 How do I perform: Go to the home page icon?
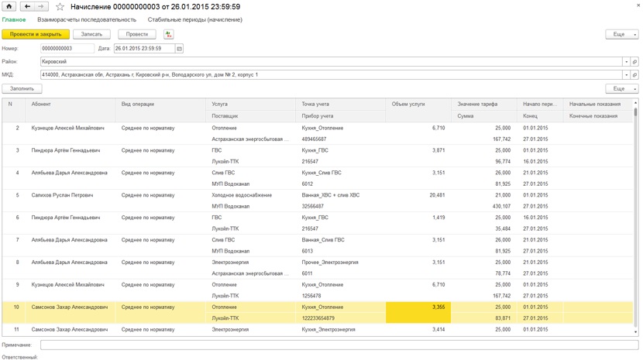(9, 6)
